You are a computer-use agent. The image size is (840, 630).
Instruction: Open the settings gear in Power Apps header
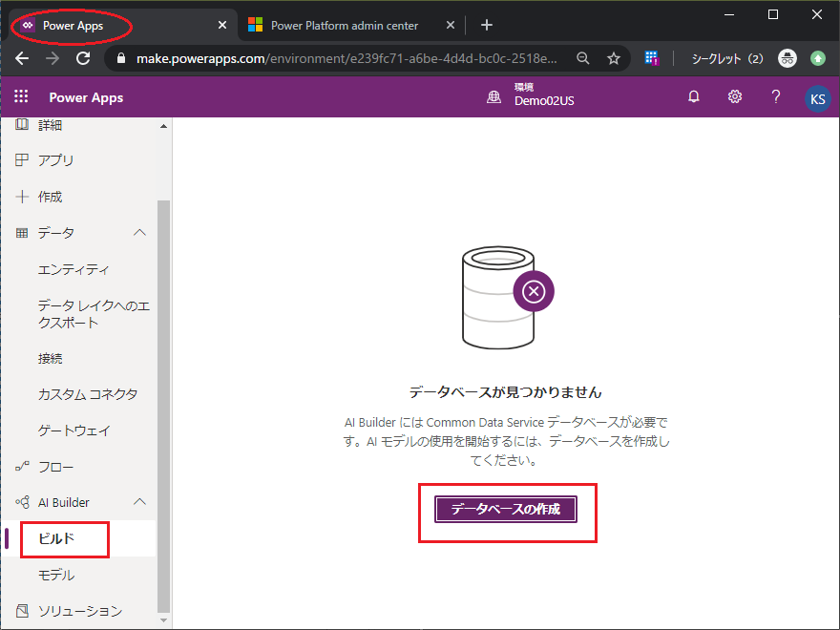point(734,96)
